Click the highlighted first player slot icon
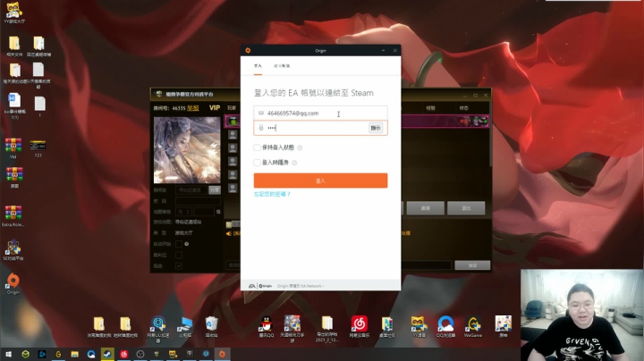The width and height of the screenshot is (644, 361). [x=233, y=122]
